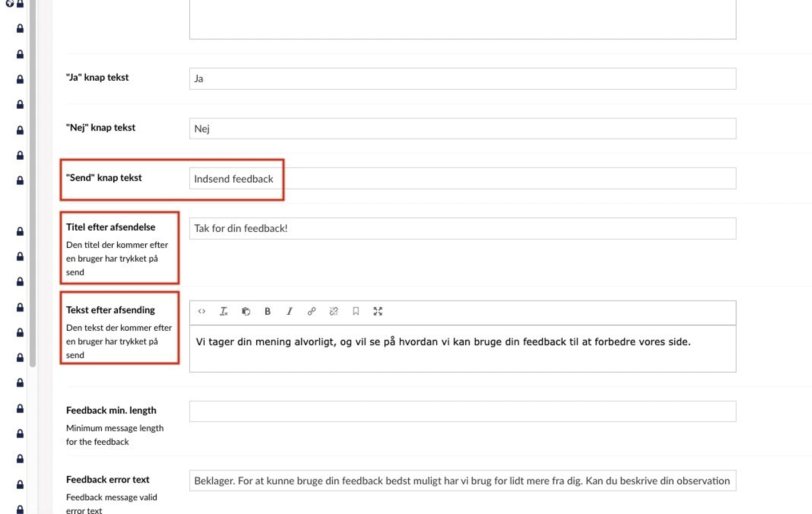Click the remove link (unlink) icon

[334, 311]
